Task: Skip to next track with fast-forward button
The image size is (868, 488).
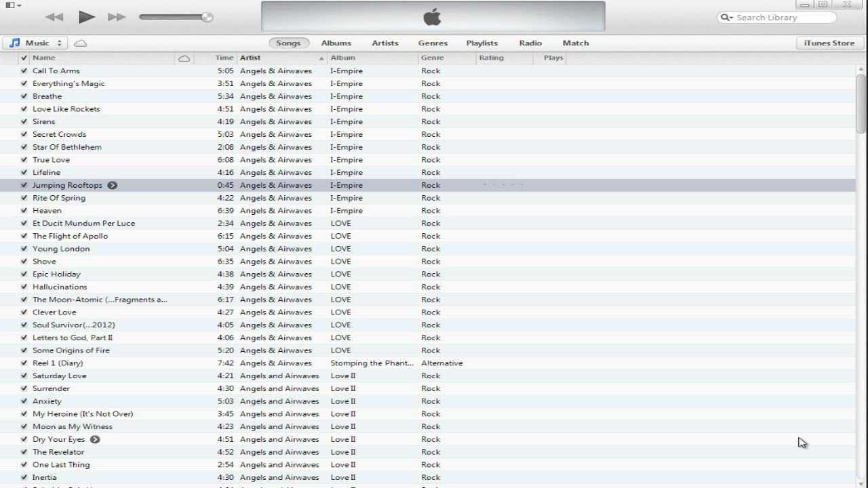Action: pos(117,17)
